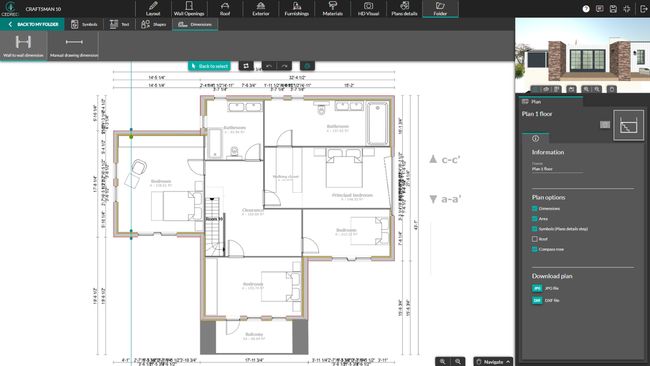Go back to my folder
The height and width of the screenshot is (366, 650).
[33, 24]
